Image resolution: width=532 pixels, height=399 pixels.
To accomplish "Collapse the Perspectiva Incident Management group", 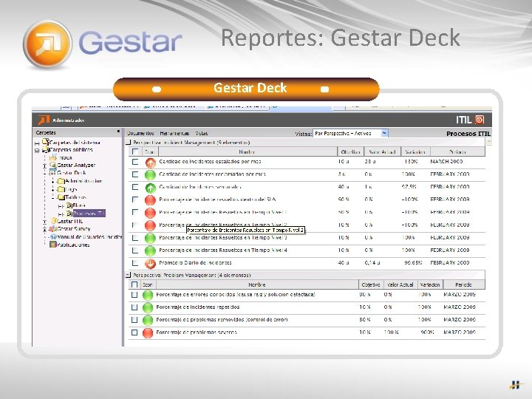I will tap(129, 143).
